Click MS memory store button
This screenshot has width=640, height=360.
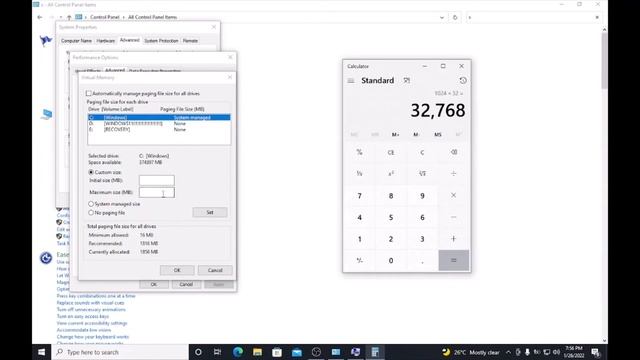438,135
